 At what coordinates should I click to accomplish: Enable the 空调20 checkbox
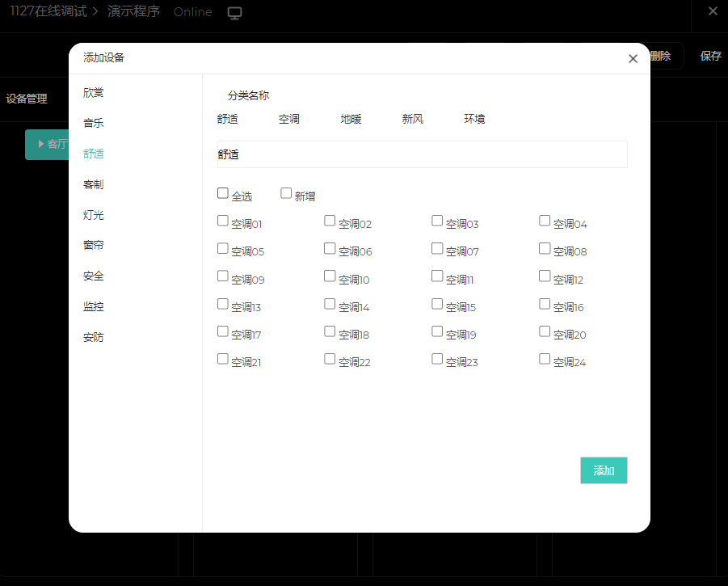[x=545, y=331]
